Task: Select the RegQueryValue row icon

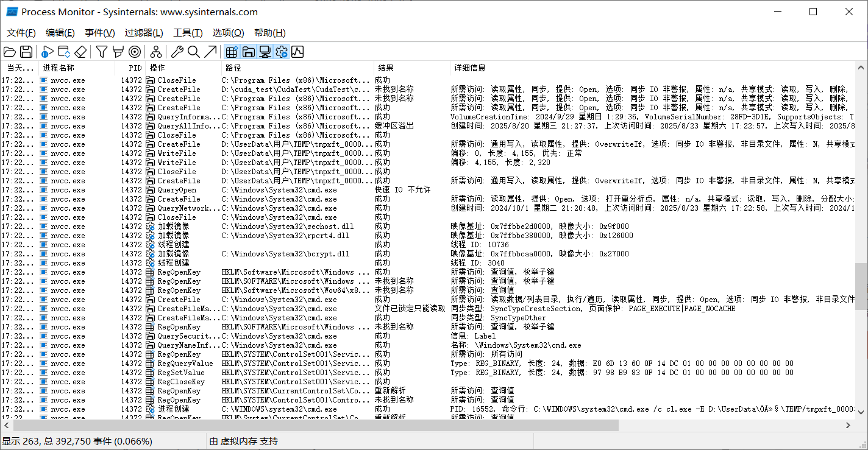Action: [151, 364]
